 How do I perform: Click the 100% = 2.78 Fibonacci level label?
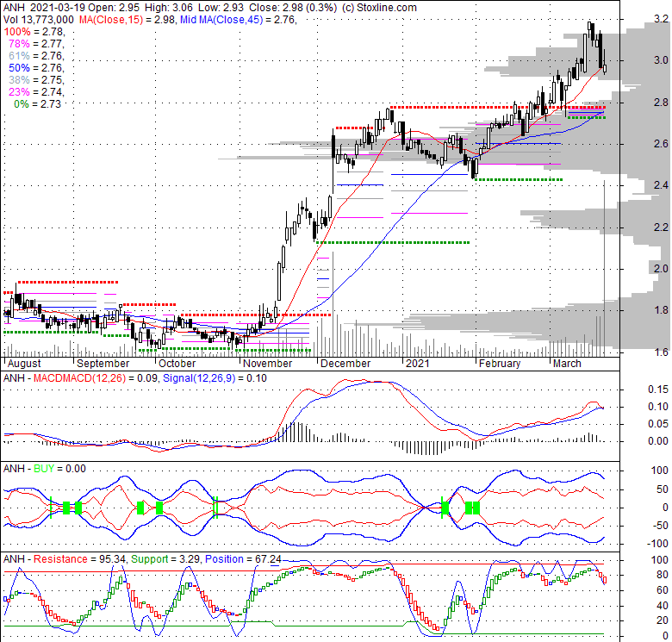26,31
